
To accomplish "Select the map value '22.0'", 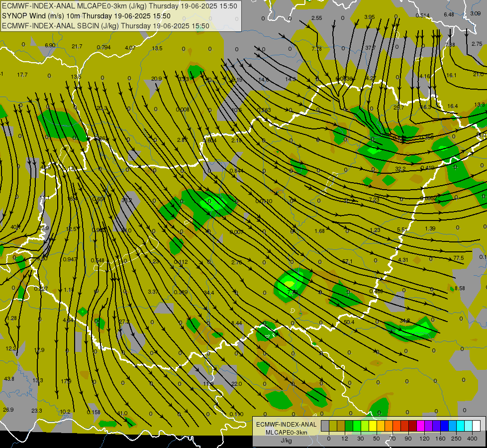I will tap(237, 384).
